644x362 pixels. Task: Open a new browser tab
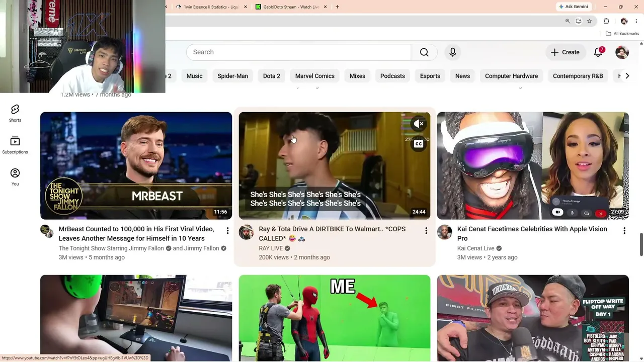pyautogui.click(x=337, y=7)
